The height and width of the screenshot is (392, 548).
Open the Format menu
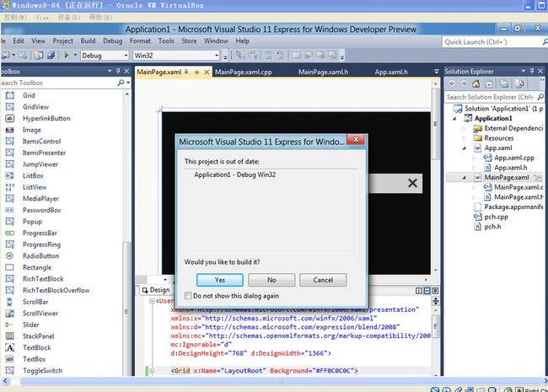coord(140,41)
